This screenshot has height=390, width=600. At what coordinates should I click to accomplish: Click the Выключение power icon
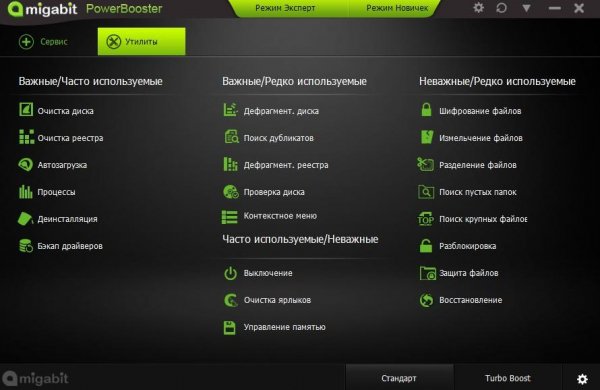click(x=230, y=273)
